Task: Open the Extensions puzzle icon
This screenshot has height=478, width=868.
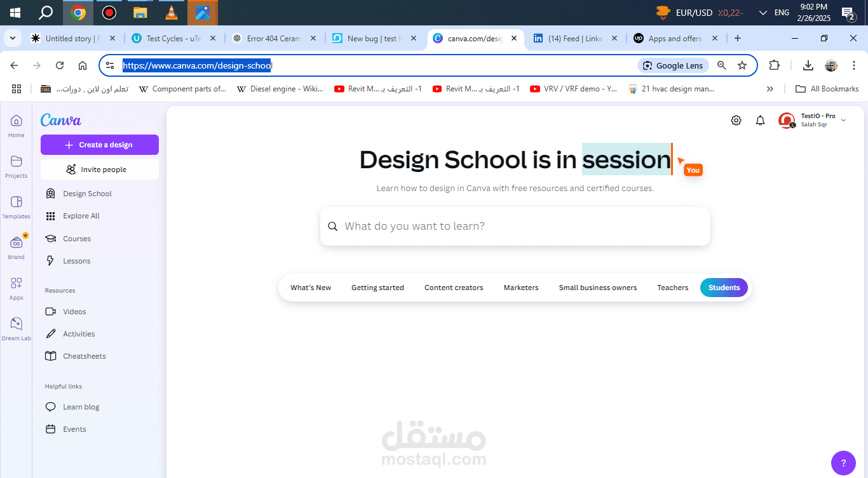Action: coord(774,65)
